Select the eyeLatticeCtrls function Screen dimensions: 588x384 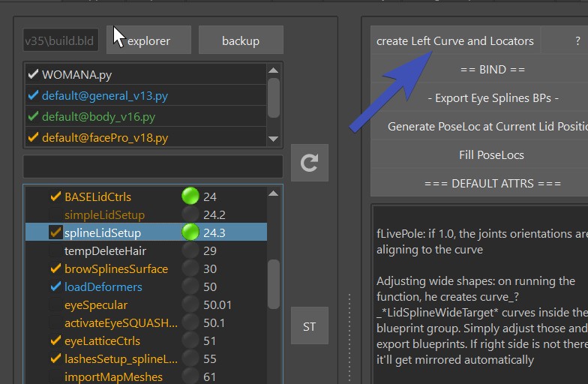click(102, 340)
